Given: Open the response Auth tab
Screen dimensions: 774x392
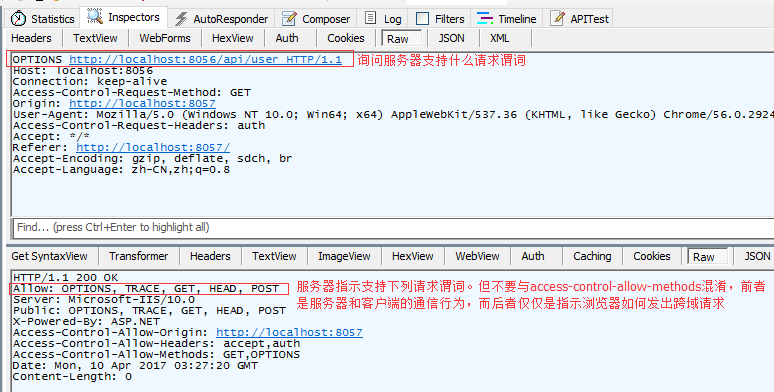Looking at the screenshot, I should (533, 256).
